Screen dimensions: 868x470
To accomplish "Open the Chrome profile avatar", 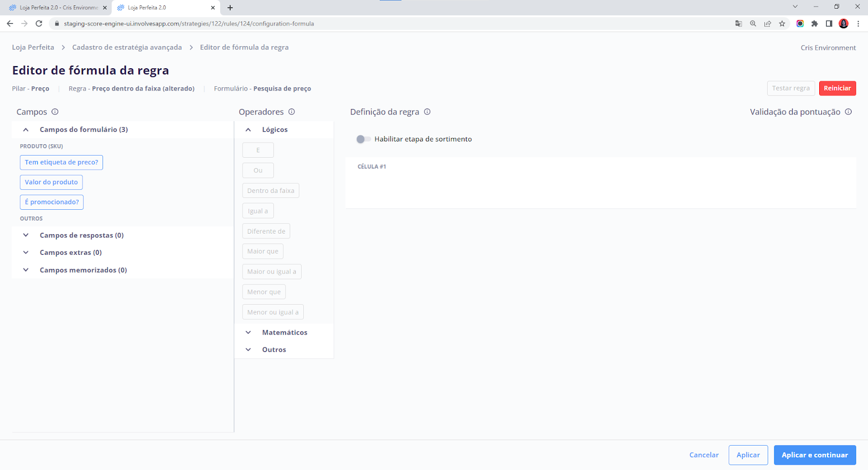I will [844, 23].
